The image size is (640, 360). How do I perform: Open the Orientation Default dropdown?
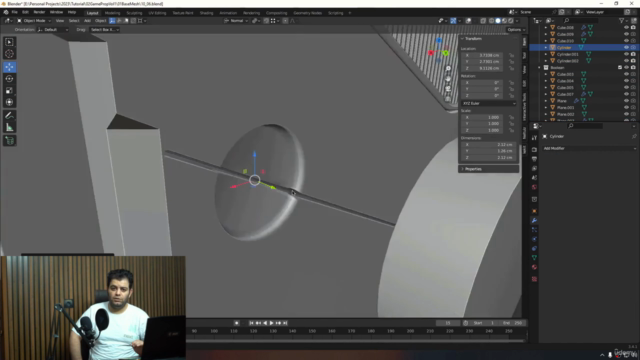tap(53, 30)
